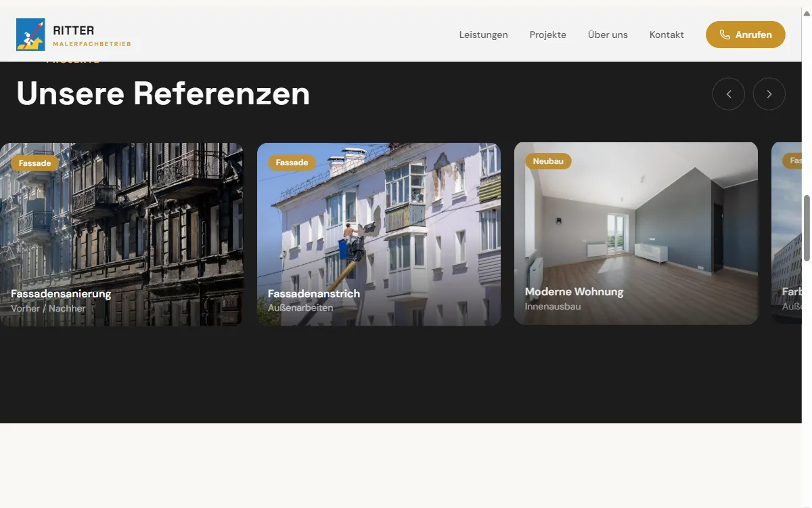Select the partially visible fourth project card

[x=787, y=234]
